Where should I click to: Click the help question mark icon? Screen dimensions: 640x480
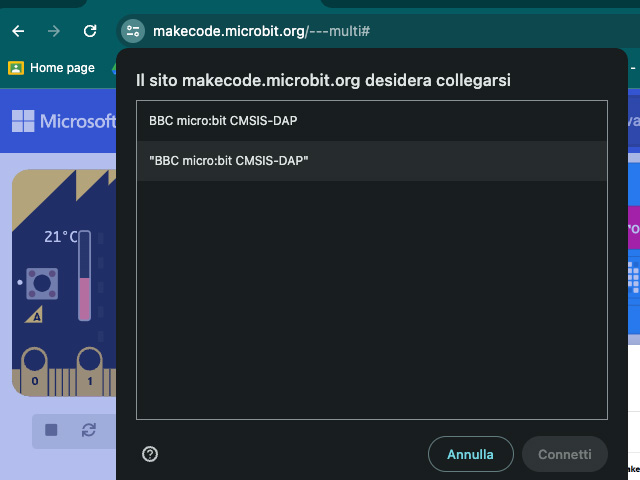[150, 454]
